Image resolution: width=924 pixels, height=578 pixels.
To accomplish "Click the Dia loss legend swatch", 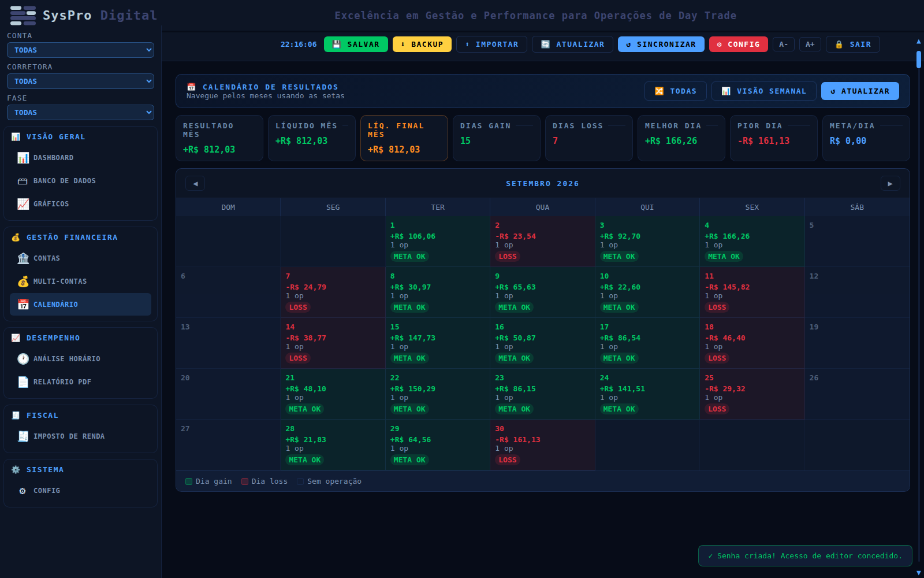I will 245,481.
